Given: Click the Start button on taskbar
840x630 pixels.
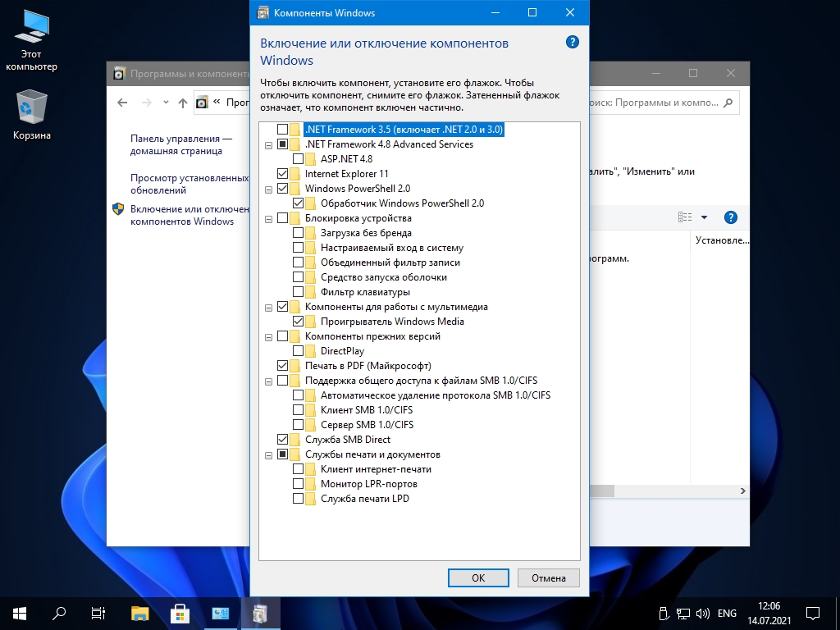Looking at the screenshot, I should (20, 613).
